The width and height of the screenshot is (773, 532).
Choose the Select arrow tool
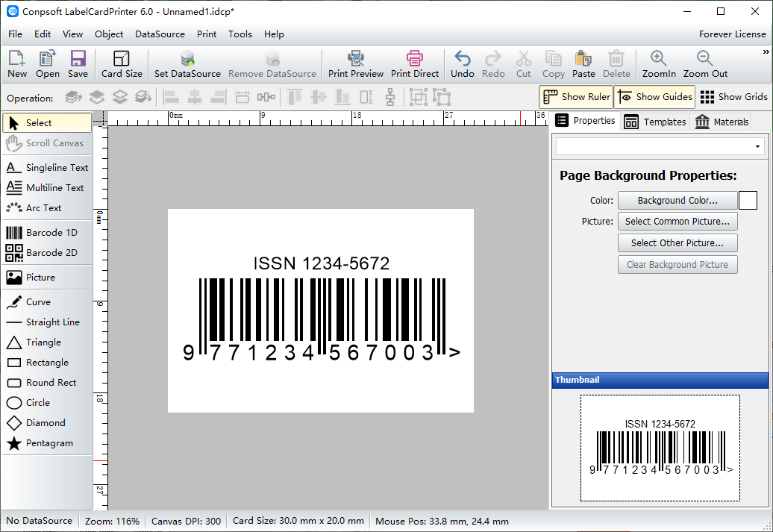point(47,123)
